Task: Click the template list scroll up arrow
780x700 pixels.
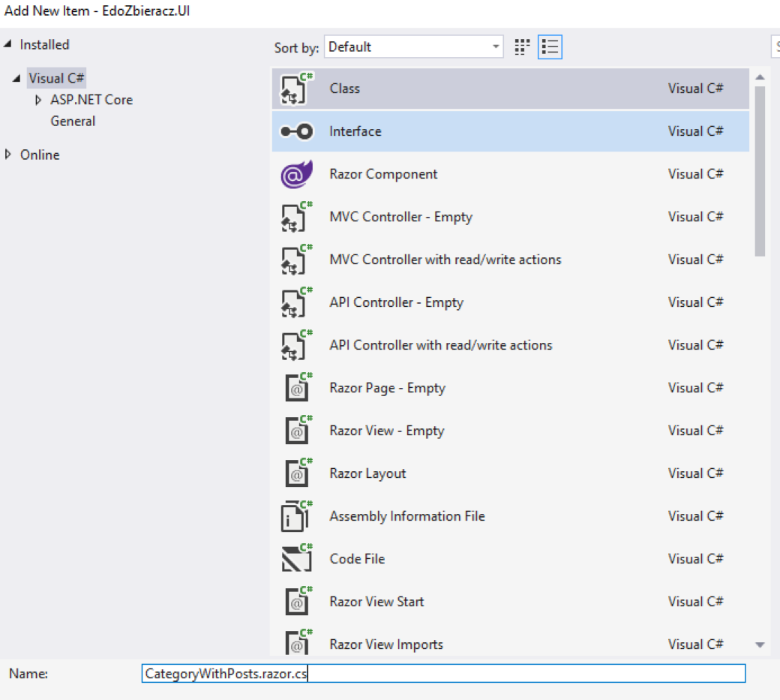Action: point(760,77)
